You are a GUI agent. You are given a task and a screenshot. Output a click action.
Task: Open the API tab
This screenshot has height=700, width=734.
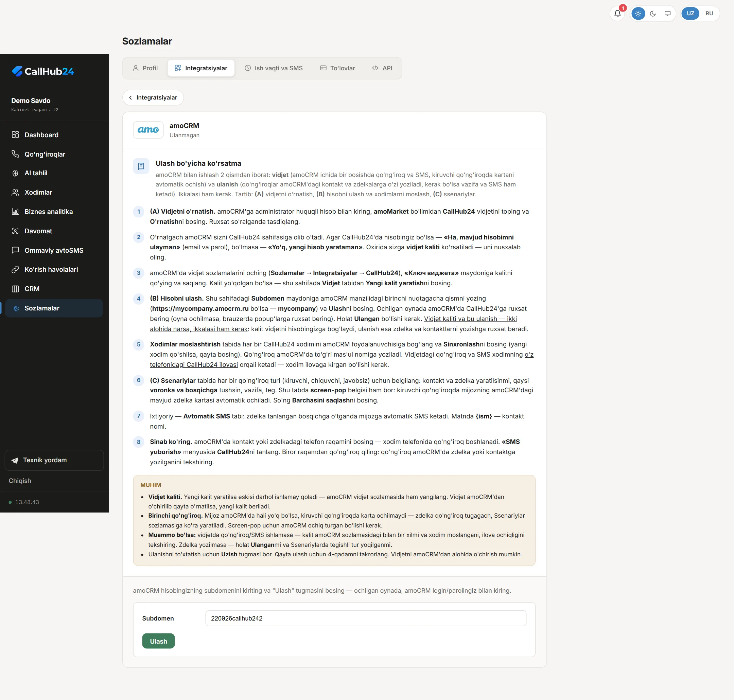pyautogui.click(x=382, y=68)
